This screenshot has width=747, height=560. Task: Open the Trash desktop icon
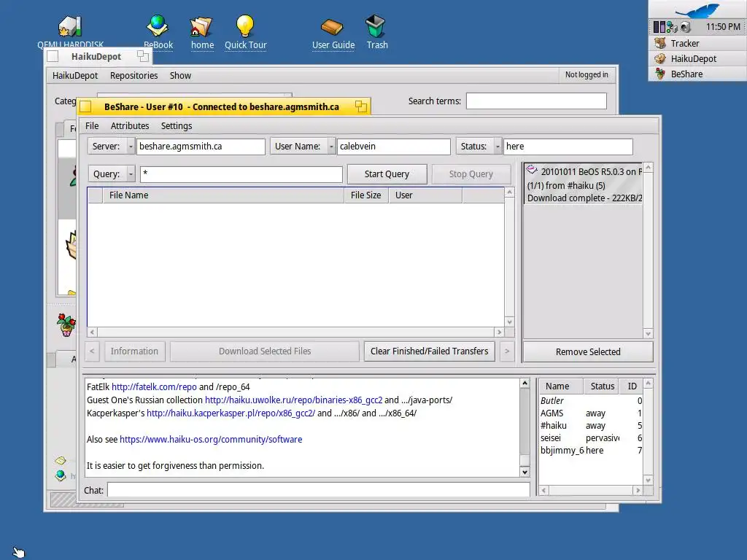pyautogui.click(x=376, y=26)
